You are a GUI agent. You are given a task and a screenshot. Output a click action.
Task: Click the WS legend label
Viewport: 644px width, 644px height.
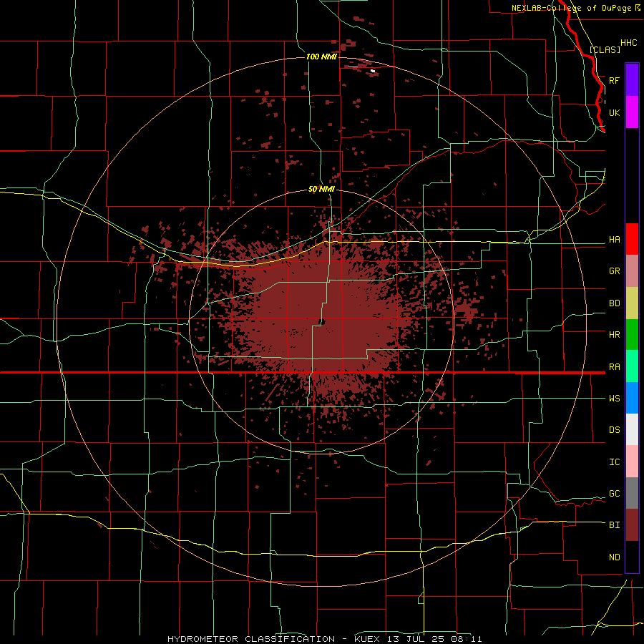click(x=614, y=399)
